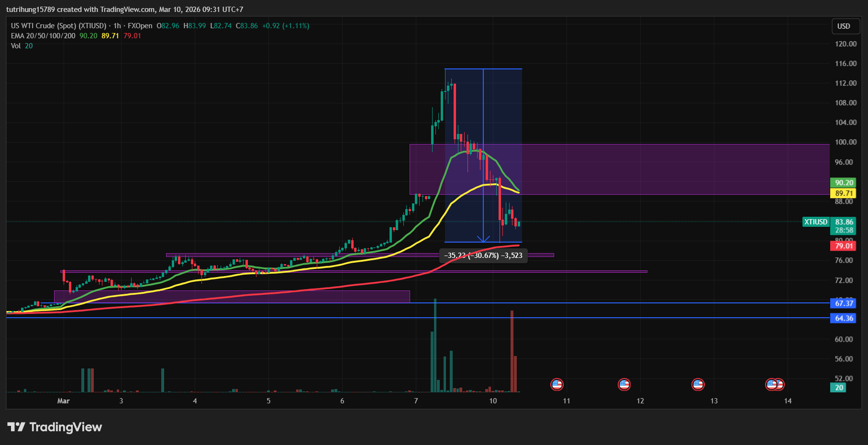This screenshot has height=445, width=868.
Task: Click the red 79.01 EMA price label
Action: (x=844, y=246)
